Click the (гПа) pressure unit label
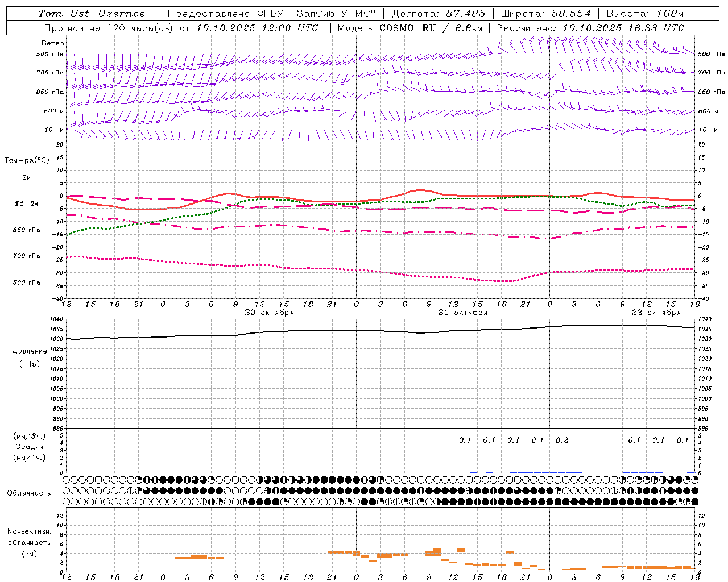 click(30, 364)
